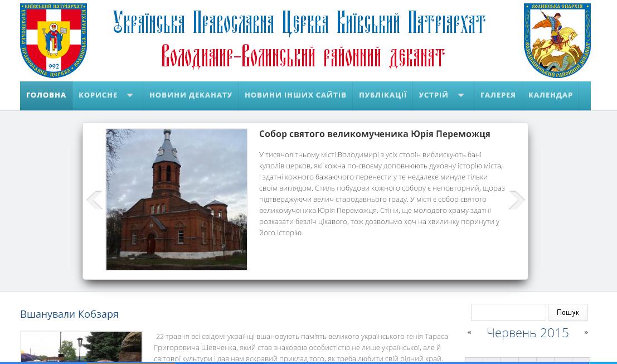Open the Календар page
617x364 pixels.
(550, 95)
